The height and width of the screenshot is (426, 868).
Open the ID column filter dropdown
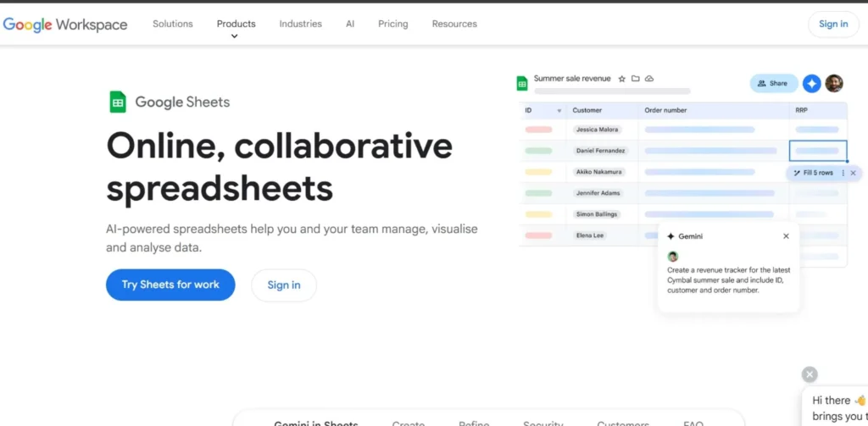tap(559, 111)
